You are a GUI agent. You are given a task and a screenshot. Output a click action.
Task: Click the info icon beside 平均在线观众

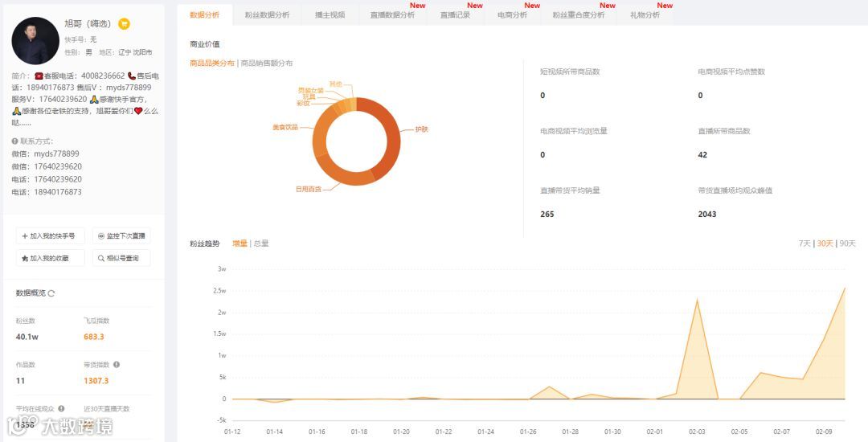tap(61, 408)
